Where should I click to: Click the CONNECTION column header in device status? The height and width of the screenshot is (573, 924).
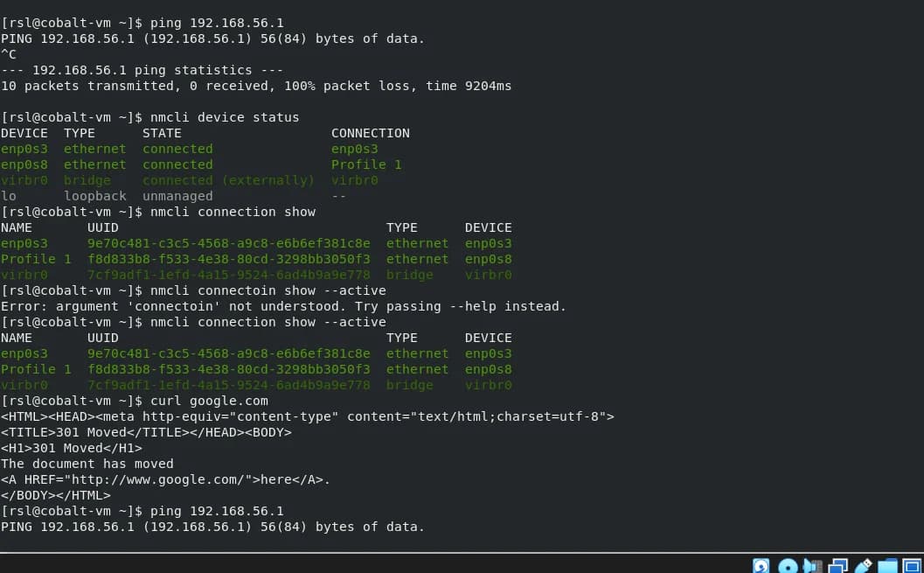pyautogui.click(x=370, y=133)
